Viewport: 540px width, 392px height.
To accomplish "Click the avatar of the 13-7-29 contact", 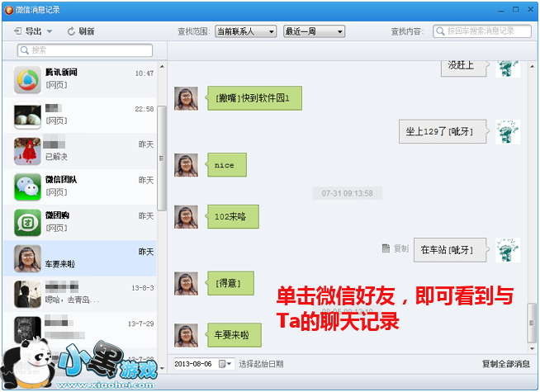I will [27, 330].
